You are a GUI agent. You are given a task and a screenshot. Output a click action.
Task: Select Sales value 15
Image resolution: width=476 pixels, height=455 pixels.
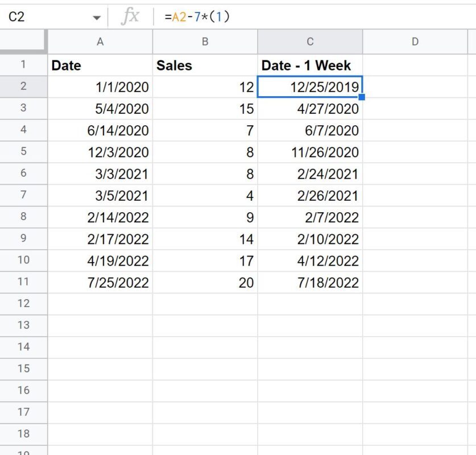click(205, 109)
